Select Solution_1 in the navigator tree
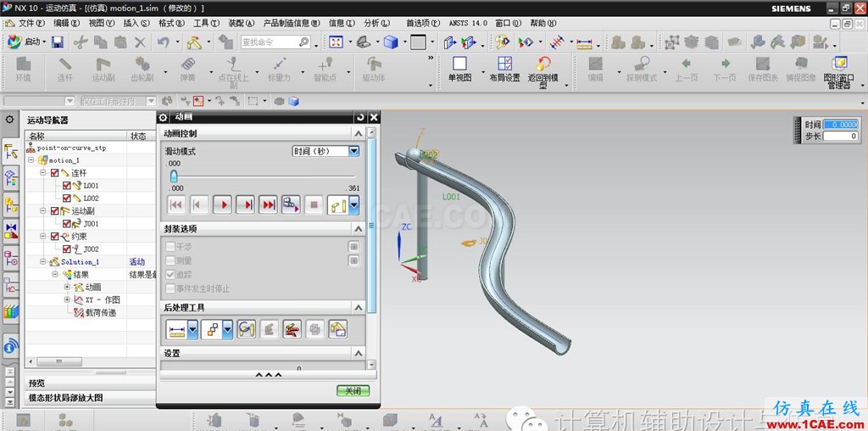This screenshot has height=431, width=868. click(80, 261)
